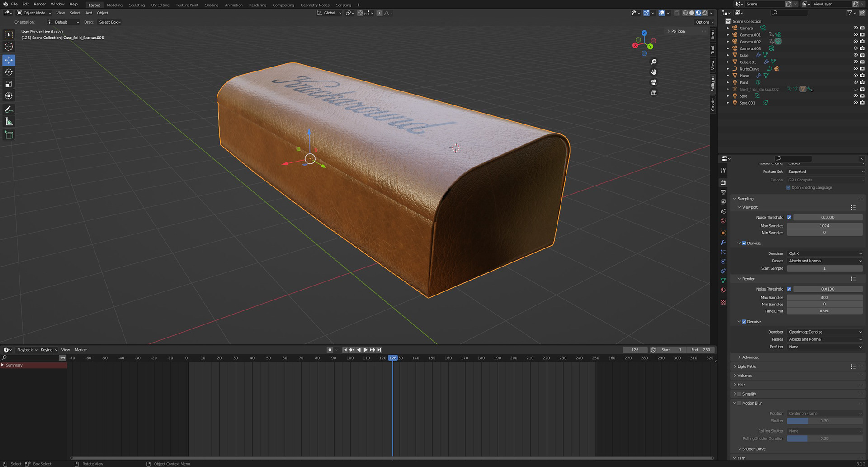Expand the Advanced sampling section
The image size is (868, 467).
(750, 357)
